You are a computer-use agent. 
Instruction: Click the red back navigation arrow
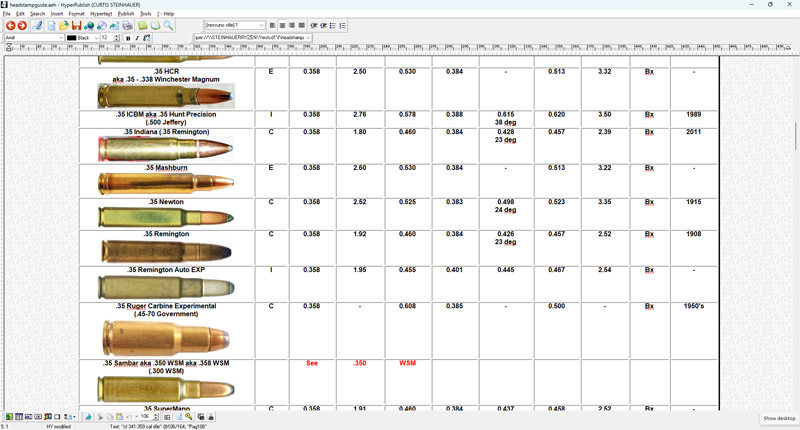(10, 26)
